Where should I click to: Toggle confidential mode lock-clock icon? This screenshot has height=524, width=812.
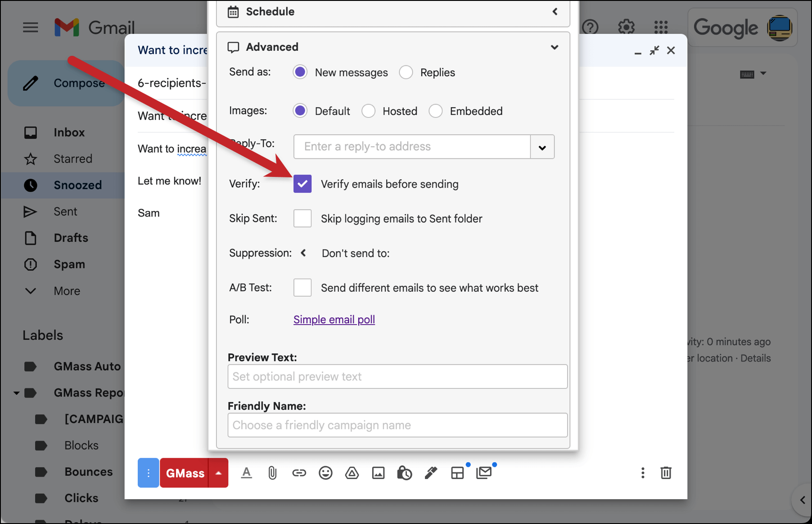404,473
